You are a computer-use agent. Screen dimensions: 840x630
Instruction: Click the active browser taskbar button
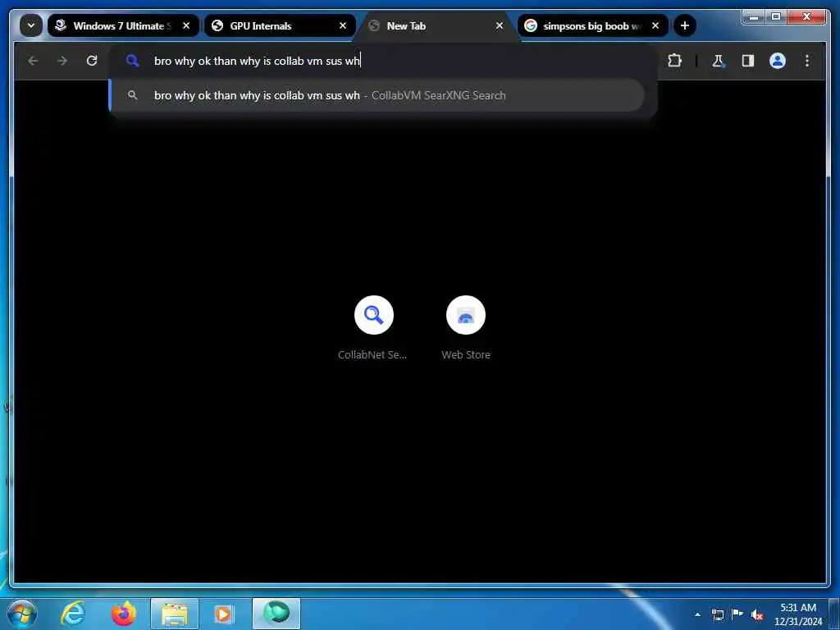[276, 614]
